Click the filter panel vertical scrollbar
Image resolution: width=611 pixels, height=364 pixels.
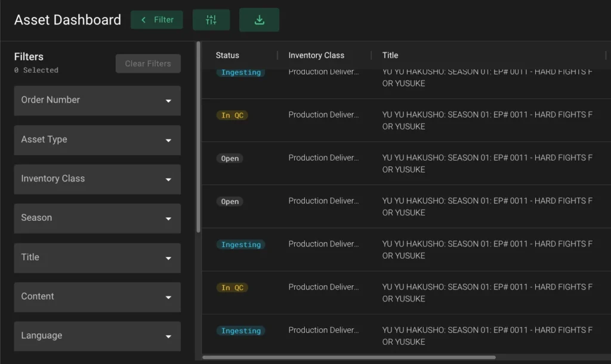click(x=198, y=137)
